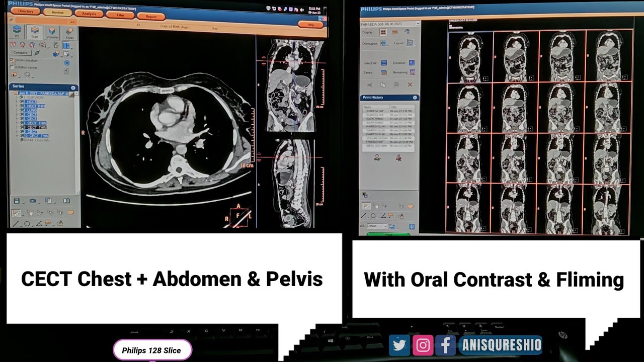
Task: Select the 7 CECT THIN series
Action: pyautogui.click(x=34, y=123)
